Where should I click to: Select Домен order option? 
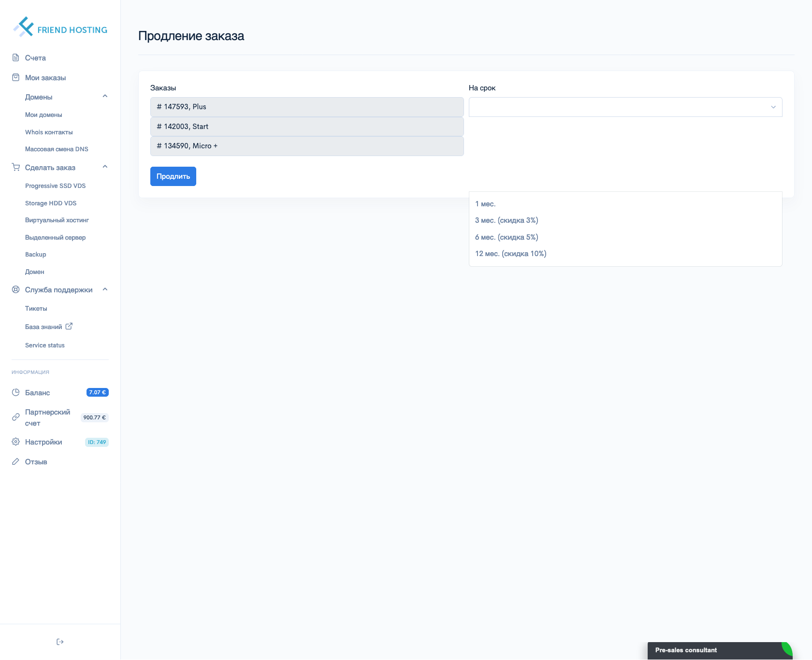coord(34,272)
